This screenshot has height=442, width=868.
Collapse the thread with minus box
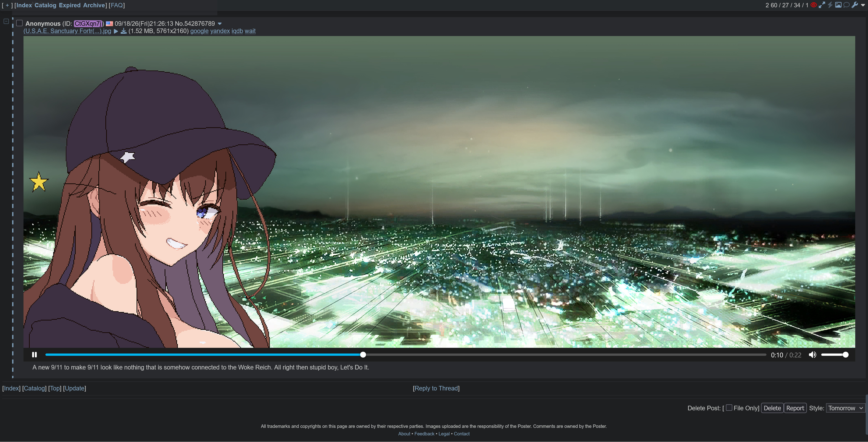click(6, 21)
